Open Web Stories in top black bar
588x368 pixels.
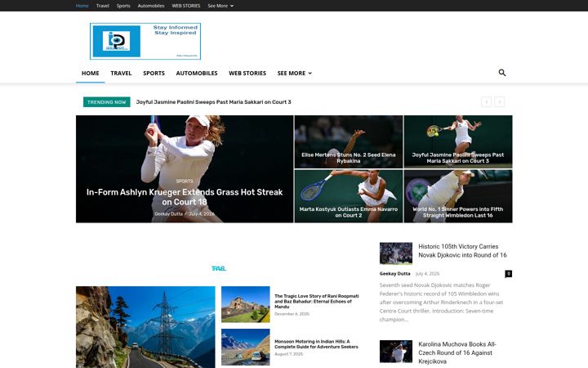point(186,6)
